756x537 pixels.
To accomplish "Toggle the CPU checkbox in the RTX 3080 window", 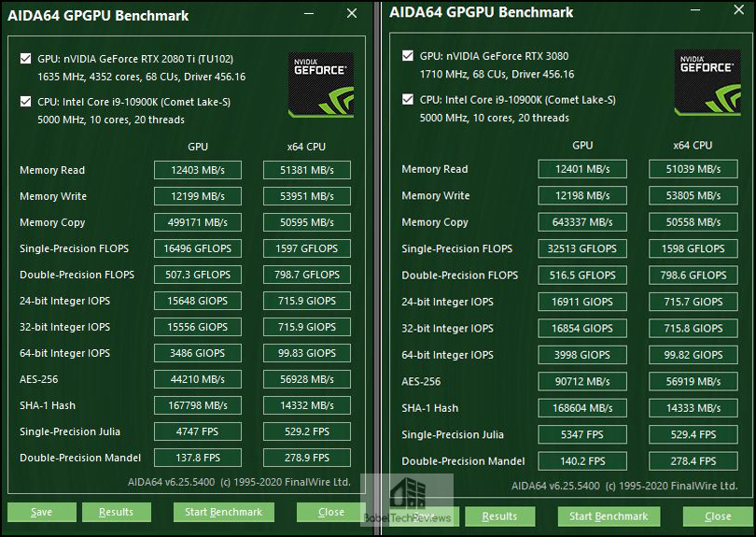I will (x=408, y=99).
